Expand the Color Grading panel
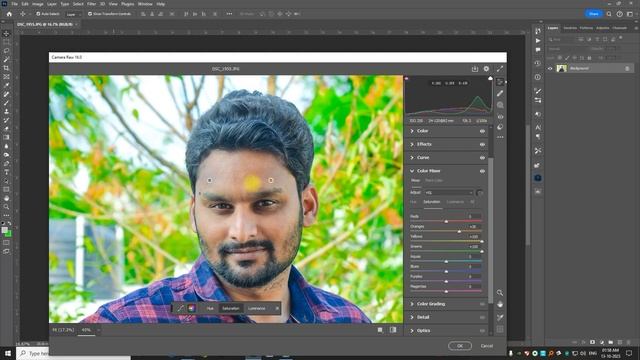Viewport: 640px width, 360px height. tap(412, 304)
